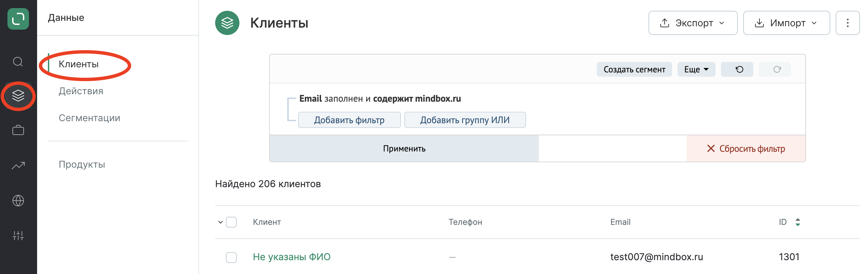Image resolution: width=868 pixels, height=274 pixels.
Task: Apply filter with Применить button
Action: click(x=404, y=148)
